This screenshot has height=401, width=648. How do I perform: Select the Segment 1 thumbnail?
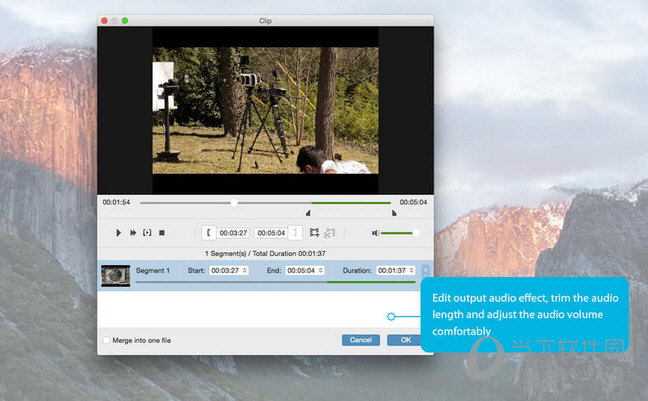[x=116, y=275]
